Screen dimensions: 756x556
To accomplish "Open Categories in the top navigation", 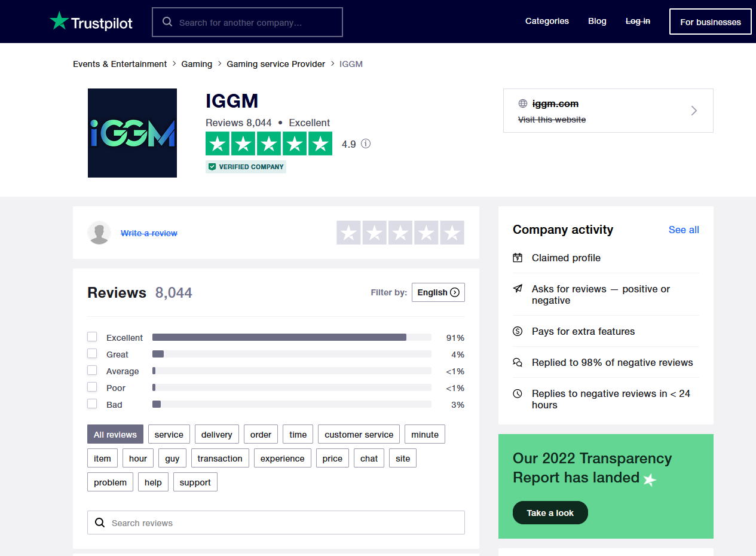I will (x=547, y=21).
